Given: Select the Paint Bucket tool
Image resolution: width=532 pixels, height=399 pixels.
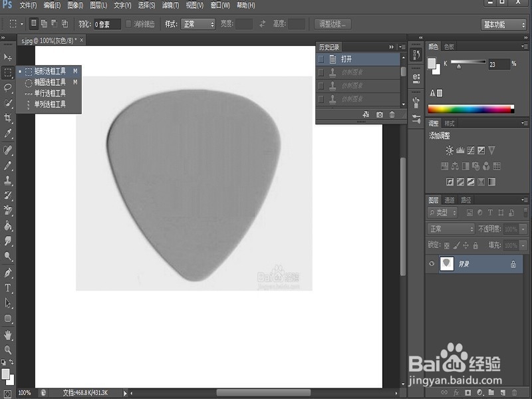Looking at the screenshot, I should click(x=8, y=226).
